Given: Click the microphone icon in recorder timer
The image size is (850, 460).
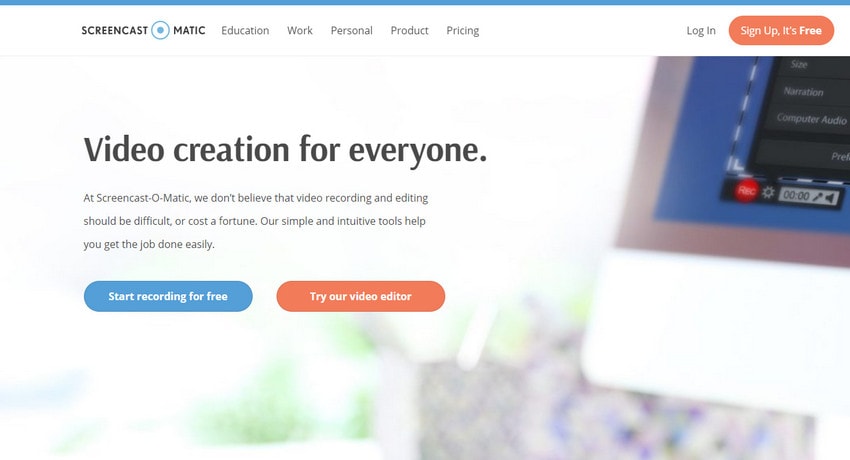Looking at the screenshot, I should point(817,197).
